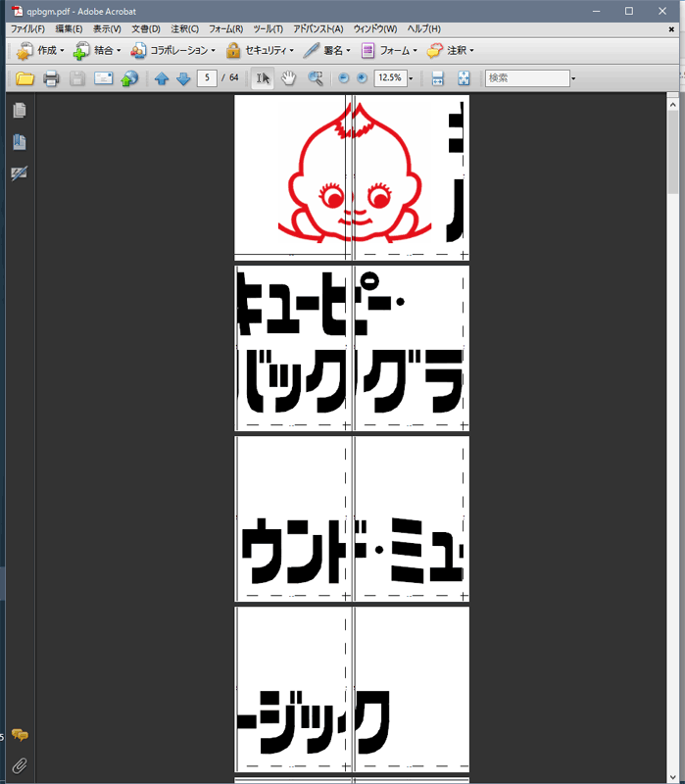Open the Attachments paperclip panel
This screenshot has height=784, width=685.
(x=20, y=765)
